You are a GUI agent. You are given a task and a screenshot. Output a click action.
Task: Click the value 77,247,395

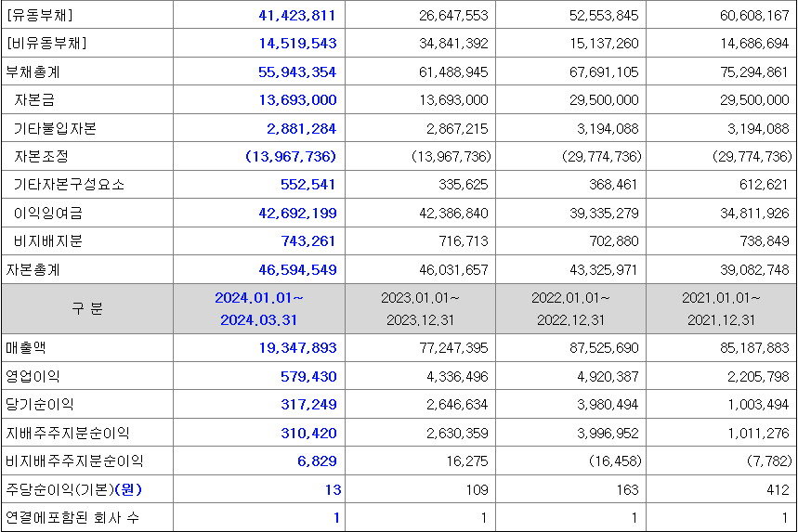(453, 347)
